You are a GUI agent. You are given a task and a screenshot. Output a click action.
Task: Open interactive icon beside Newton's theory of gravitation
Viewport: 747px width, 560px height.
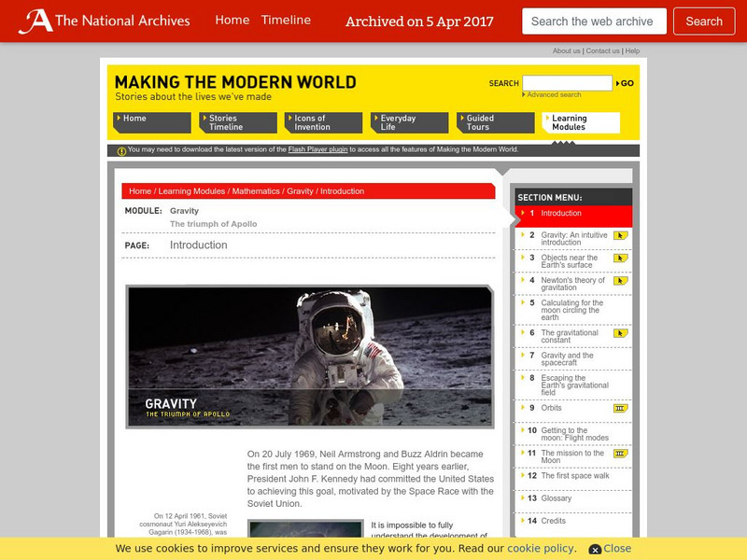tap(620, 281)
